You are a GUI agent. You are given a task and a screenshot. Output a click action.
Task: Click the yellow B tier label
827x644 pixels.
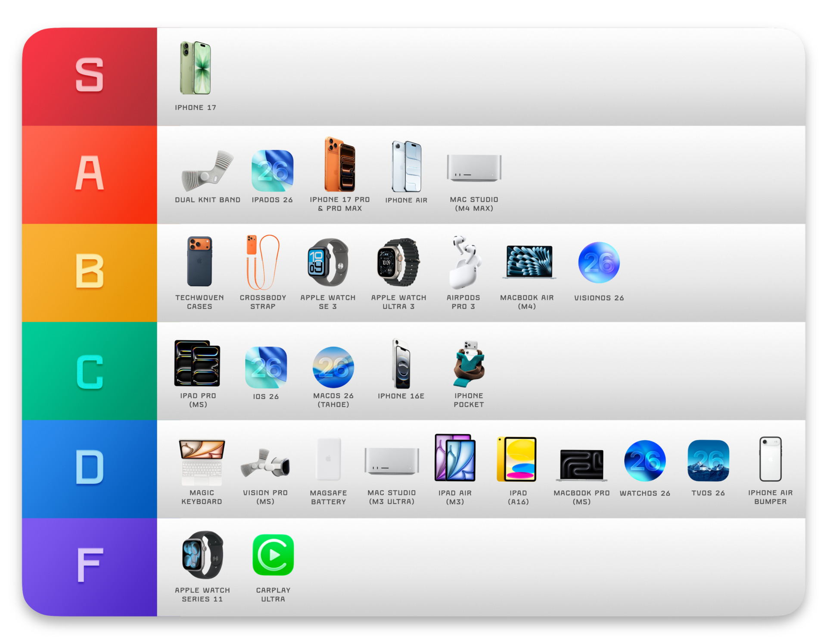[90, 273]
